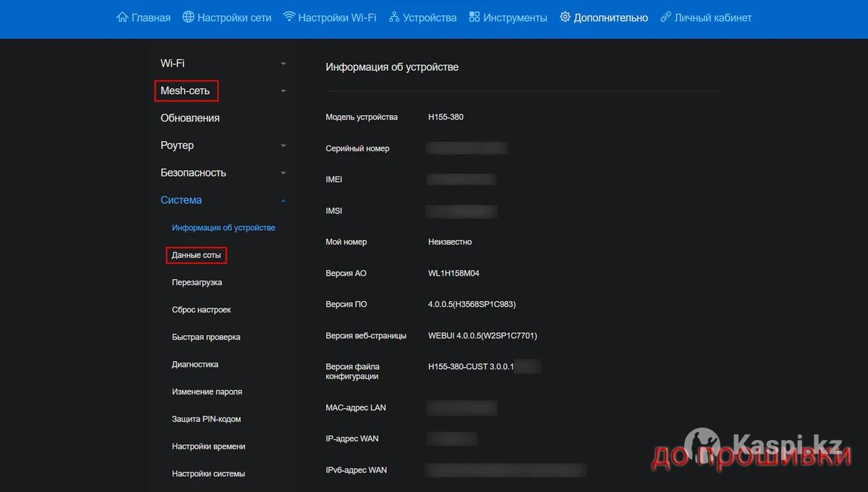Click the home icon beside Главная
The image size is (868, 492).
tap(122, 17)
